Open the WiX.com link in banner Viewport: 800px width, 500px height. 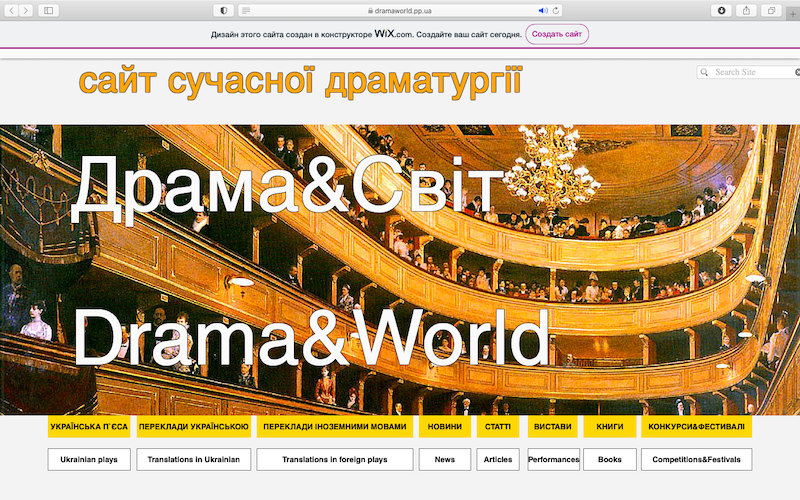point(393,34)
